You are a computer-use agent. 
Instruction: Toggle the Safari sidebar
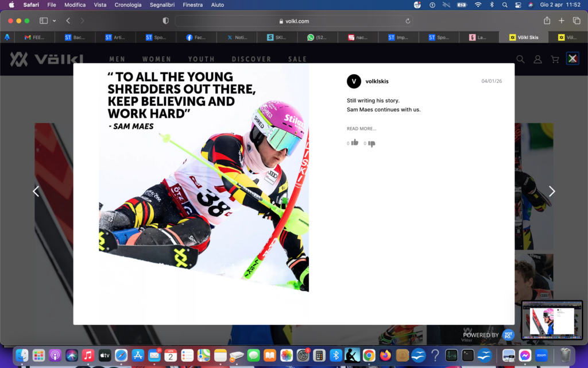(44, 21)
